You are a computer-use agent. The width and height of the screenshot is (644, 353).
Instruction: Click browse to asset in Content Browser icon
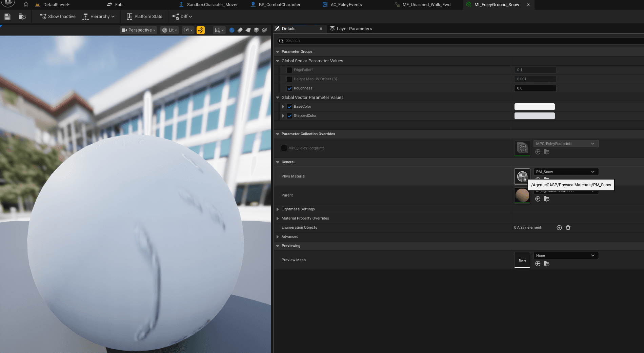click(22, 17)
